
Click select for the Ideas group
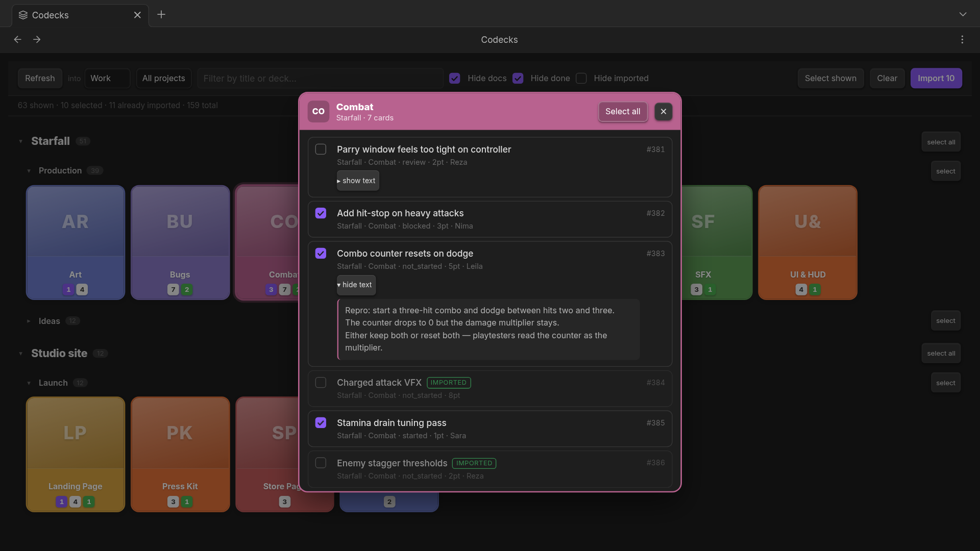946,320
